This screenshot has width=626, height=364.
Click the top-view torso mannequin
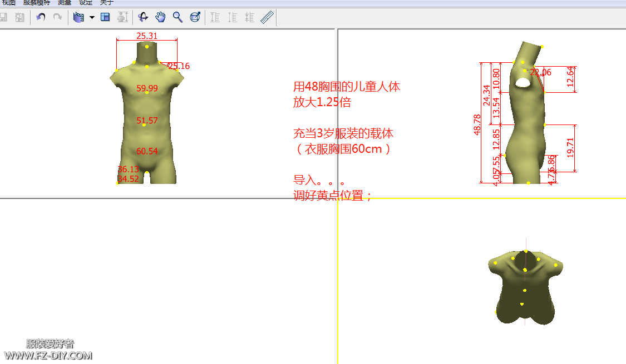tap(525, 287)
